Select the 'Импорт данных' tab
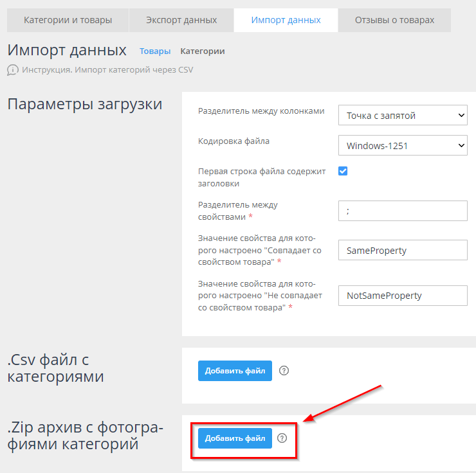Image resolution: width=476 pixels, height=473 pixels. [286, 20]
